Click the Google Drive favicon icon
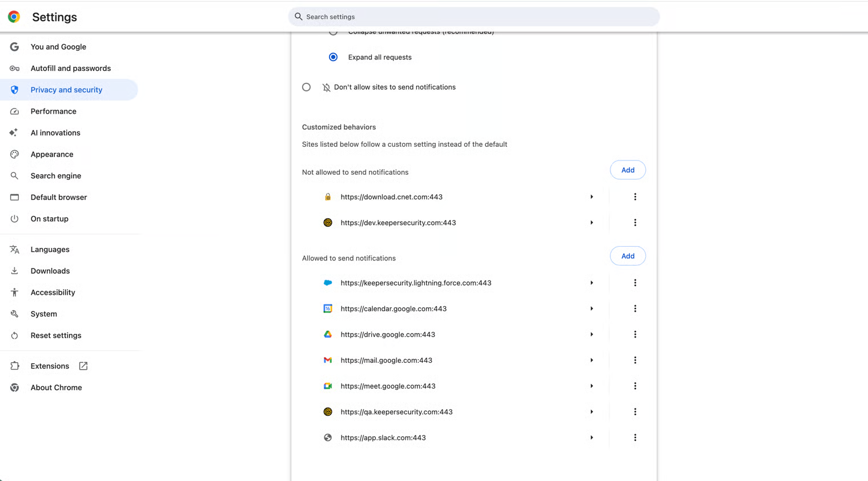 [x=328, y=335]
